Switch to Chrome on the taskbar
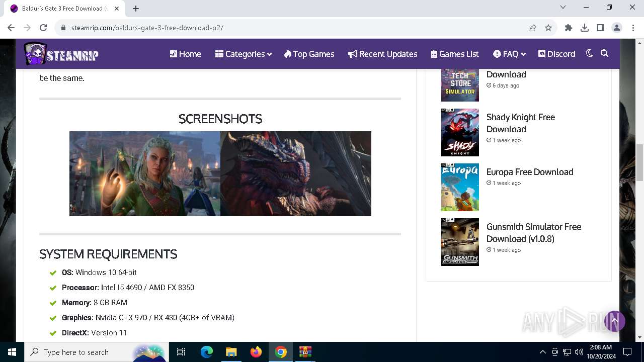The image size is (644, 362). [281, 352]
